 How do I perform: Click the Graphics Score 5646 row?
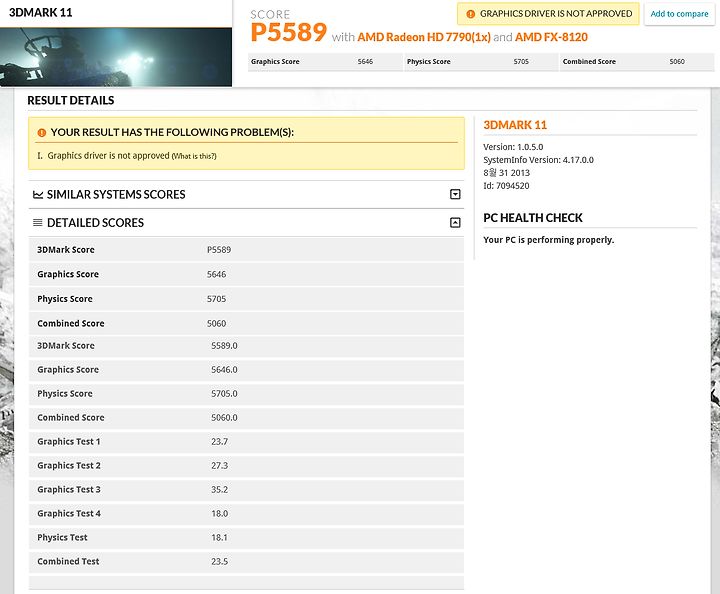246,275
